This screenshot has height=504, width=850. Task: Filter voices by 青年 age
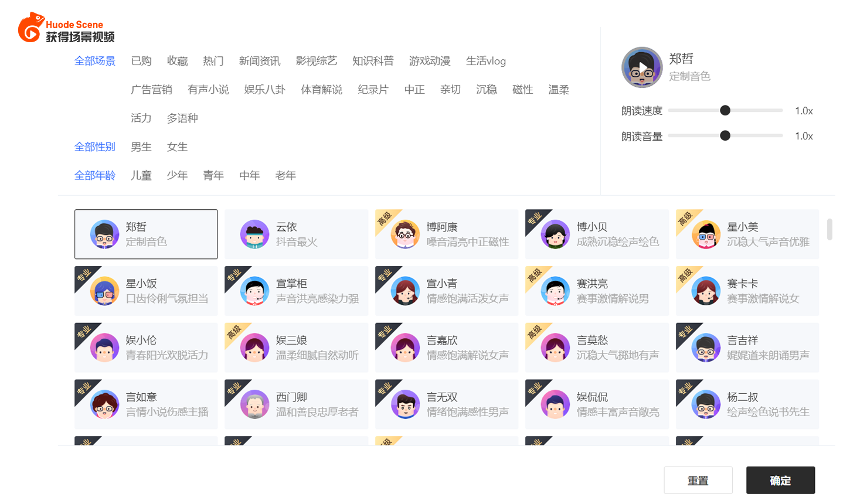click(x=213, y=175)
